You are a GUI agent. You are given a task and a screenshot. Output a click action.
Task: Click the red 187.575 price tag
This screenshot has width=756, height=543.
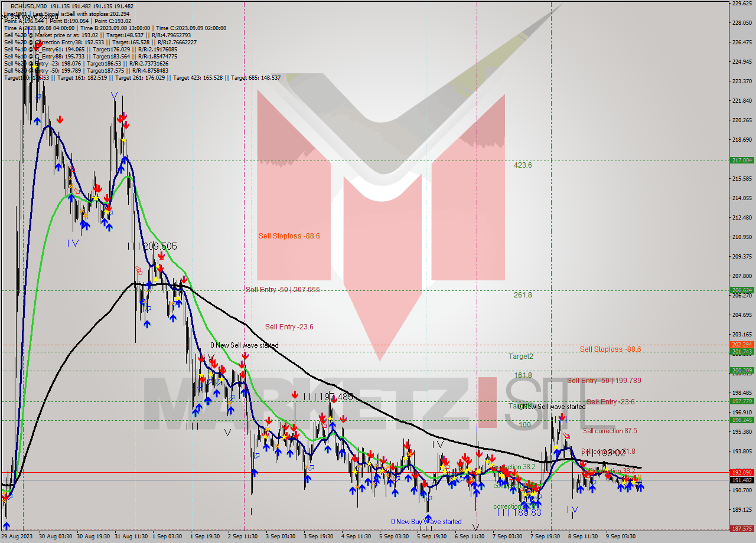point(742,529)
